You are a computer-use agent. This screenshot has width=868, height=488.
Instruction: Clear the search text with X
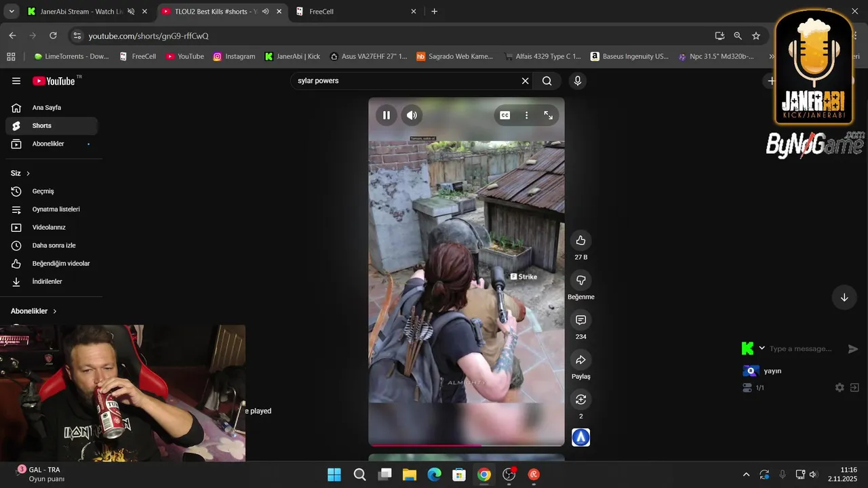[x=525, y=81]
